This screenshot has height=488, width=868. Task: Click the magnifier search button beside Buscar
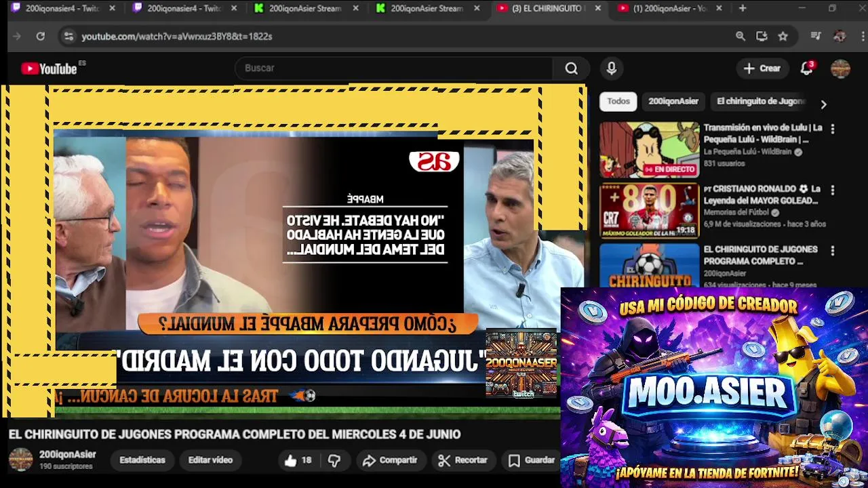pyautogui.click(x=572, y=68)
